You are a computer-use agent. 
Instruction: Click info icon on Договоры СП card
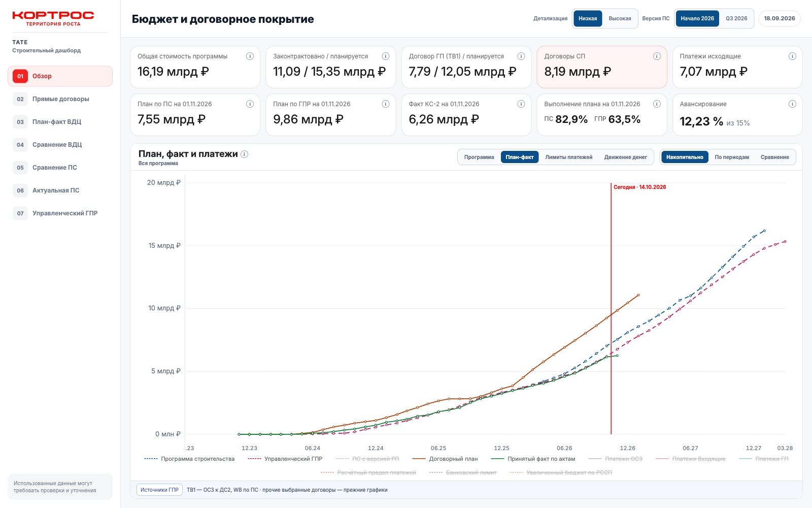657,56
